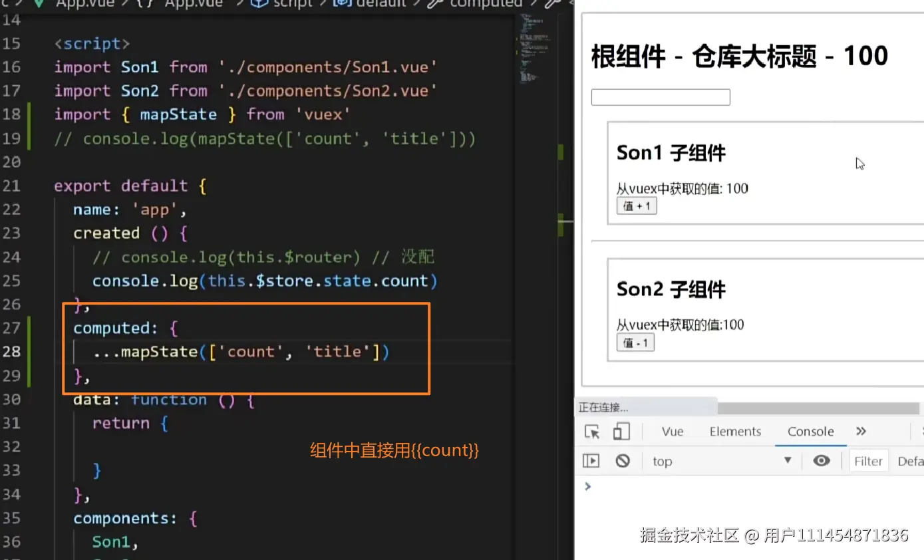Click the commented this.$router line 24
This screenshot has height=560, width=924.
click(x=263, y=257)
